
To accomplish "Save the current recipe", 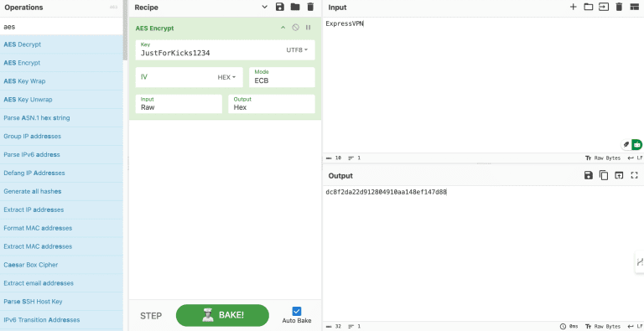I will pyautogui.click(x=280, y=7).
